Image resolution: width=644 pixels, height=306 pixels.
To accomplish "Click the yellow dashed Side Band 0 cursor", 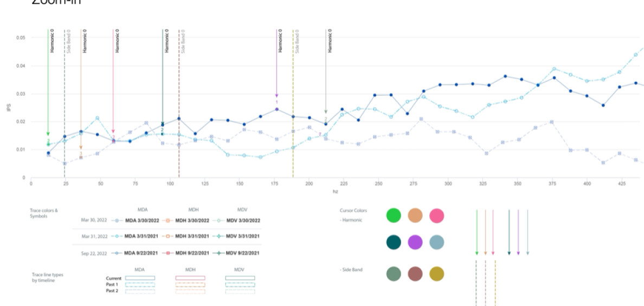I will (x=293, y=108).
